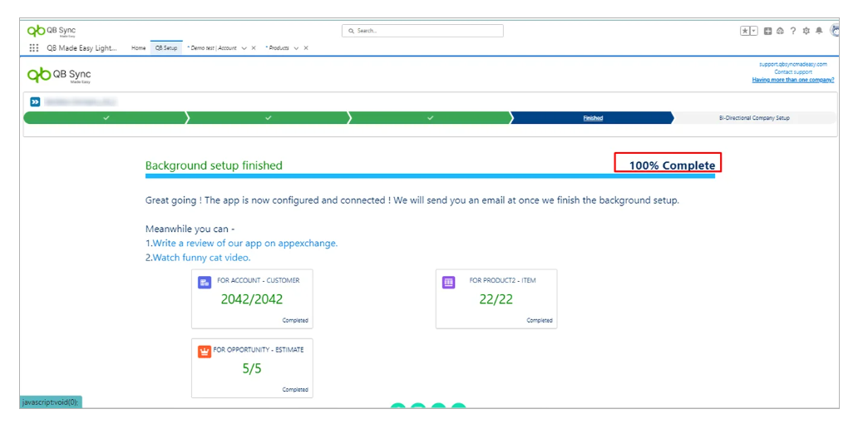Open the Setup gear icon
The image size is (868, 424).
[806, 31]
